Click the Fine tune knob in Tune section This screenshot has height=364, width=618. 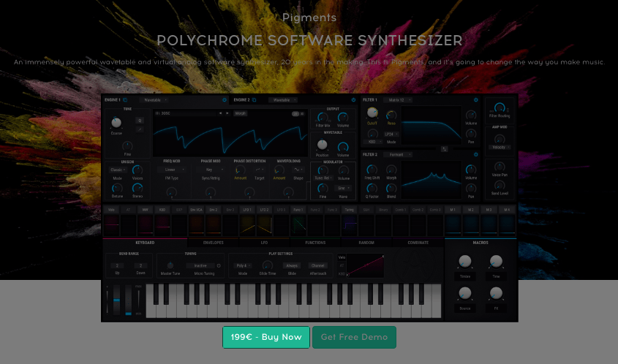tap(127, 146)
